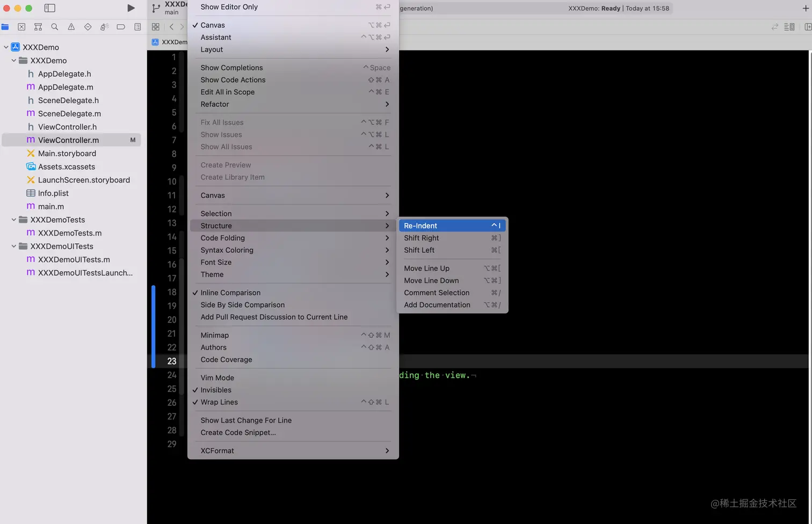Viewport: 812px width, 524px height.
Task: Expand the Layout submenu
Action: point(293,49)
